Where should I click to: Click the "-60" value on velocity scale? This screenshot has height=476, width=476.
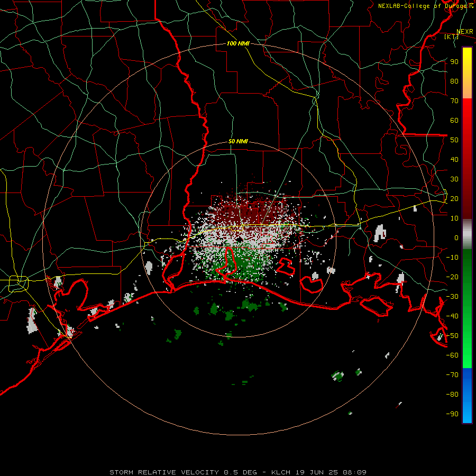tap(452, 355)
